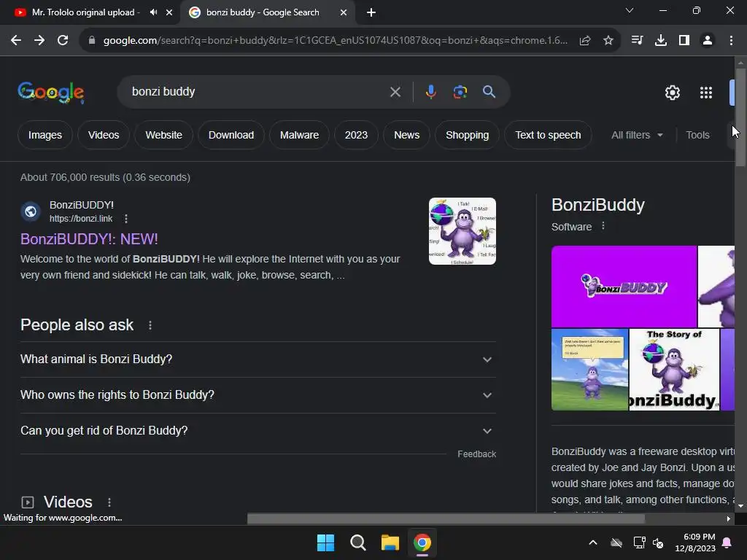Click the horizontal scrollbar right arrow
The height and width of the screenshot is (560, 747).
coord(729,518)
